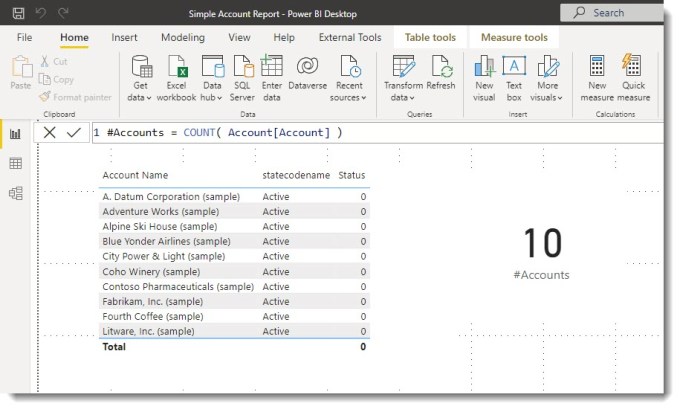Select Fourth Coffee (sample) row
Image resolution: width=680 pixels, height=409 pixels.
(234, 317)
